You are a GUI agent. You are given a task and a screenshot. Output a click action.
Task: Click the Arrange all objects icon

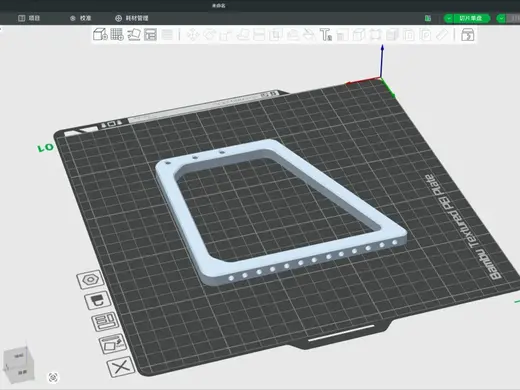150,34
